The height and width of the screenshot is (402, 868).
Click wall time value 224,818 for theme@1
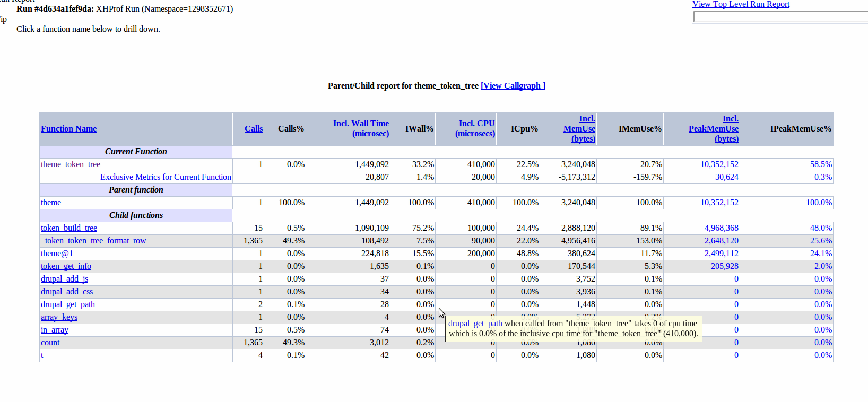coord(375,254)
